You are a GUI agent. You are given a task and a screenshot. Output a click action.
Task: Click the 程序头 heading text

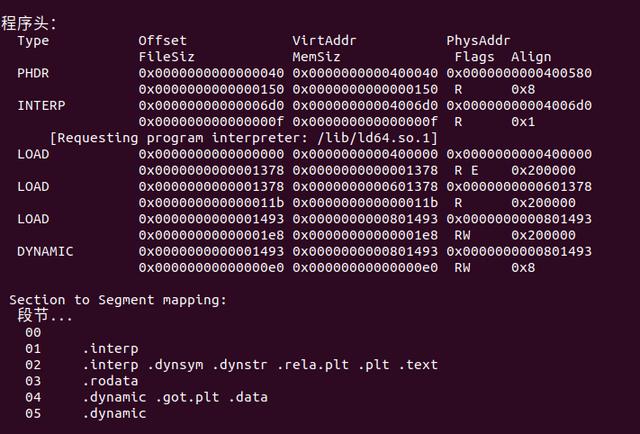click(29, 23)
